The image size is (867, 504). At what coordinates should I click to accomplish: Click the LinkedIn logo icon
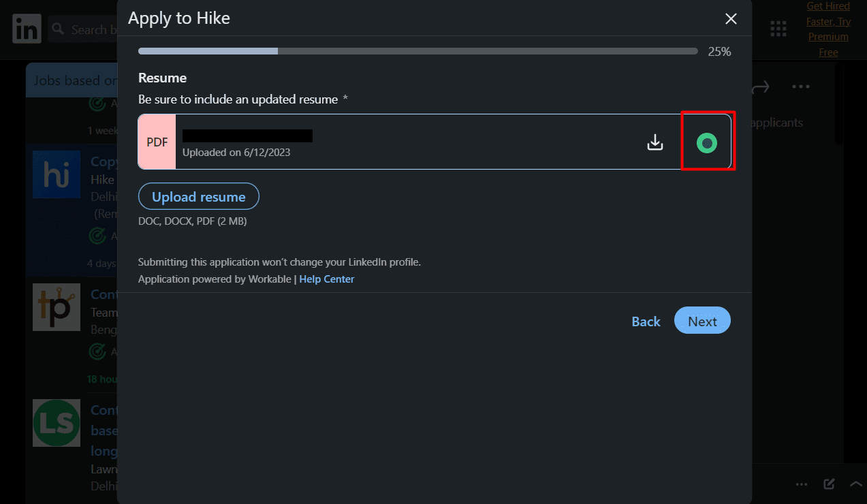click(27, 29)
